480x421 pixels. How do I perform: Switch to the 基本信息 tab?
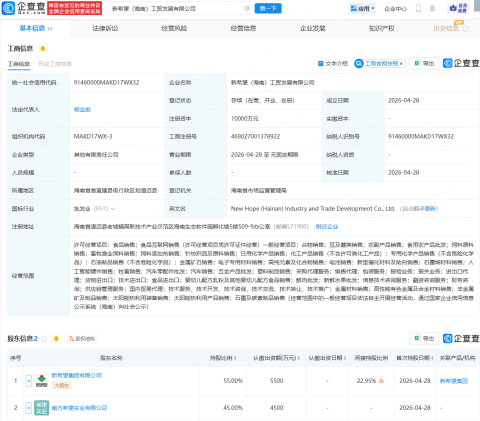[36, 28]
